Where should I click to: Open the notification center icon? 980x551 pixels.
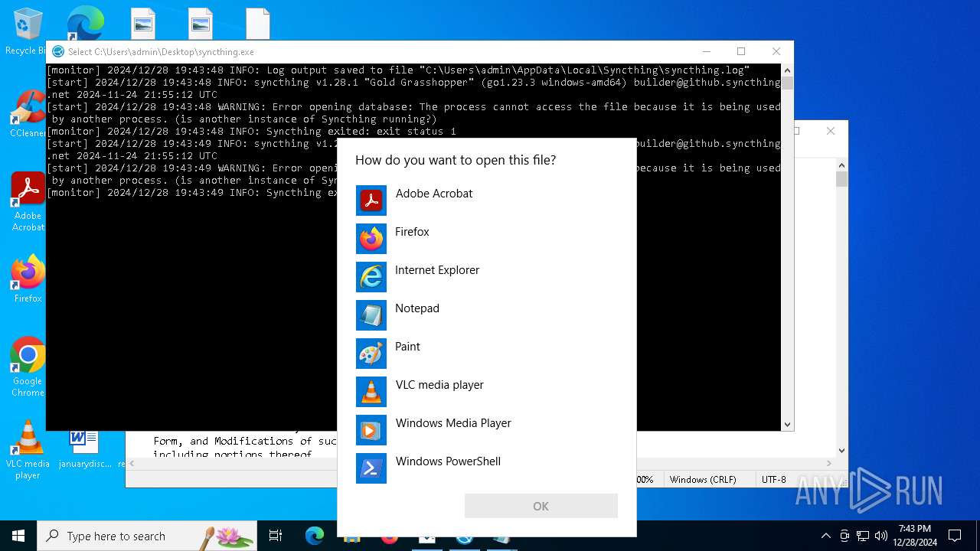(x=955, y=536)
